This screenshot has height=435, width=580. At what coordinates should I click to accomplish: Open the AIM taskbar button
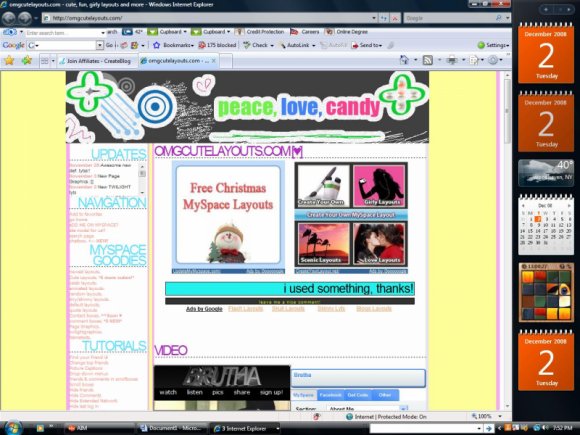98,428
